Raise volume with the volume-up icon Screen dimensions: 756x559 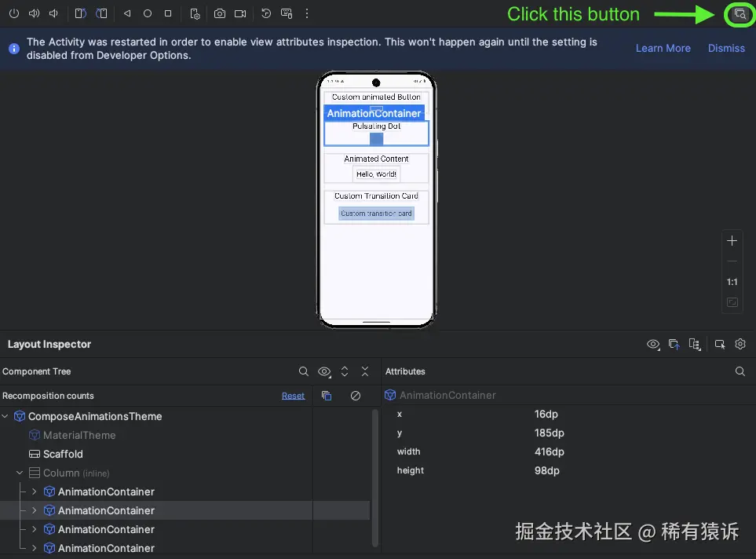point(35,13)
